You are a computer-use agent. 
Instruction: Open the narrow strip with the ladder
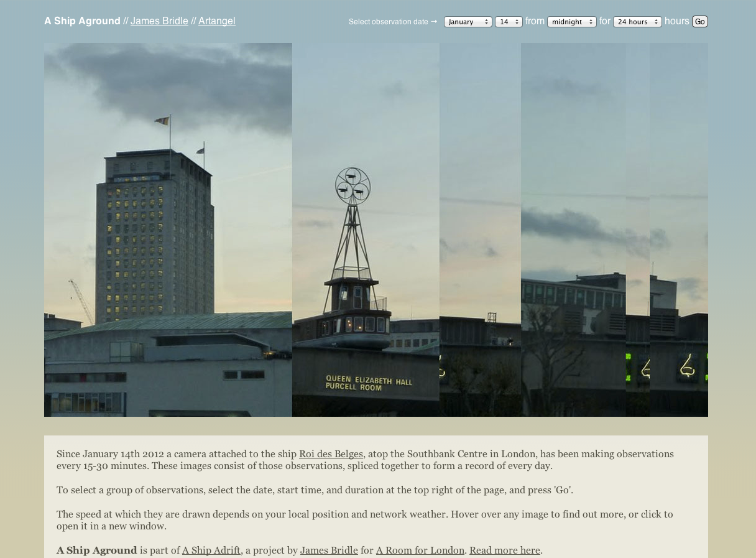480,230
